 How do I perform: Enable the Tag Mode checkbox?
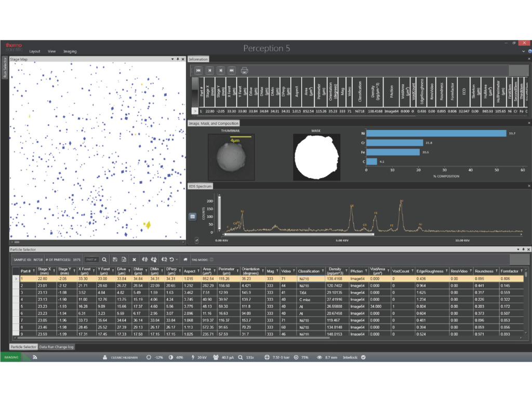[x=211, y=260]
